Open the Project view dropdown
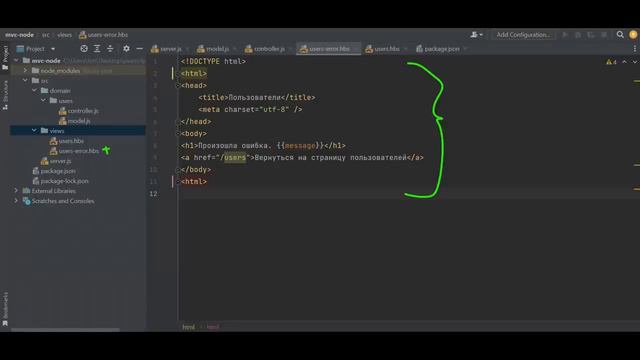The width and height of the screenshot is (640, 360). pos(36,49)
